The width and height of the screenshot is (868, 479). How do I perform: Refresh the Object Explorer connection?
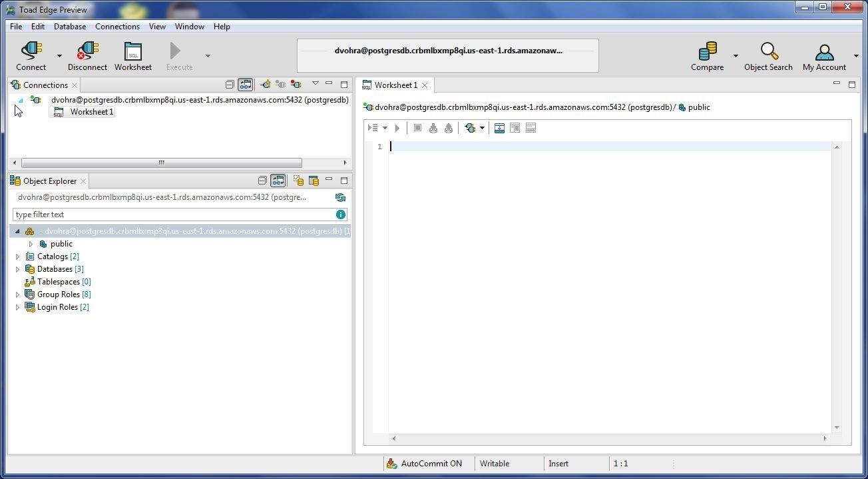tap(340, 198)
